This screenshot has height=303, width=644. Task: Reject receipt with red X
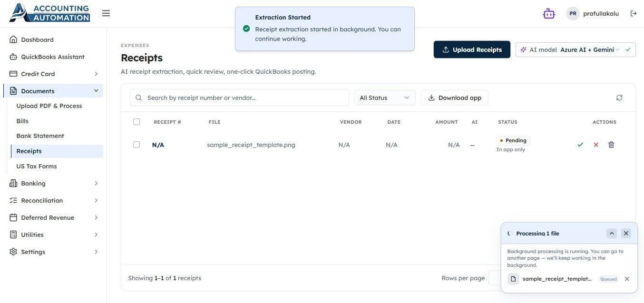point(596,145)
